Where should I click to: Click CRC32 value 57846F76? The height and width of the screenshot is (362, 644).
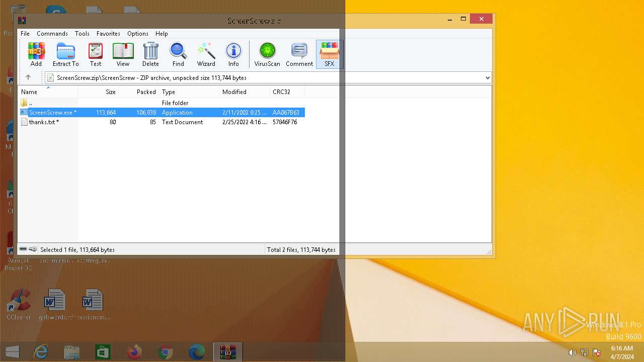[285, 122]
